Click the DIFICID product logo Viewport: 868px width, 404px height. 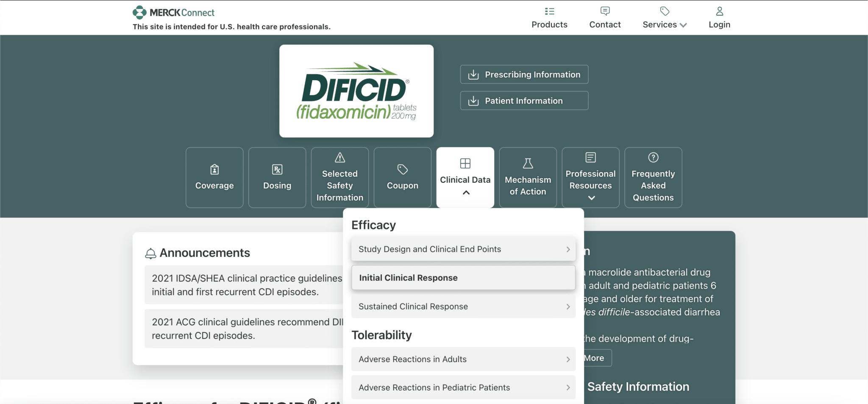(356, 91)
